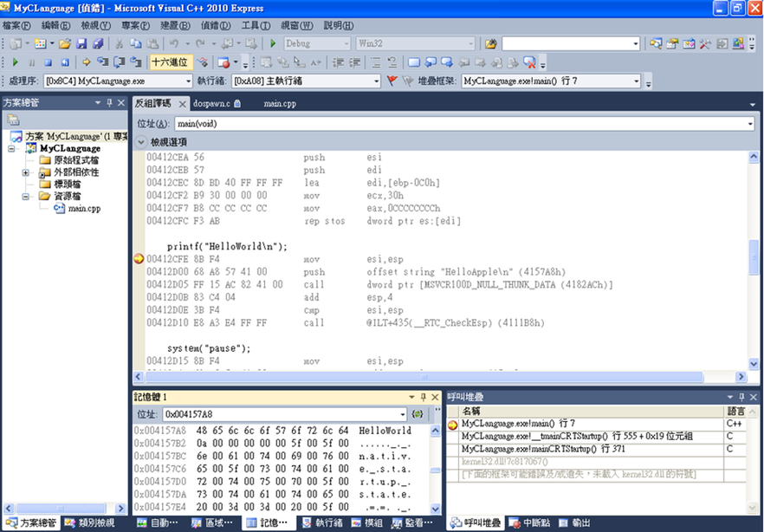The image size is (764, 532).
Task: Select the __tmainCRTStartup() call stack row
Action: 592,436
